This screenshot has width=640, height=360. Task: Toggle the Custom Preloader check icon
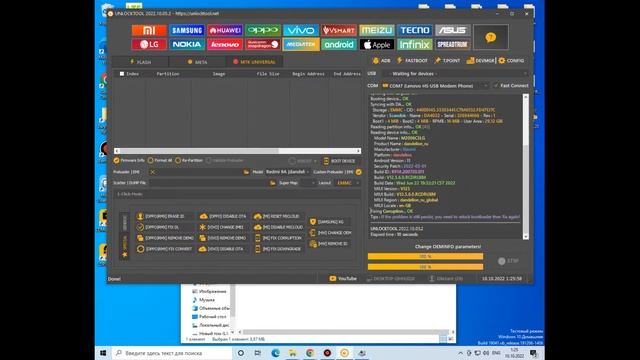(358, 172)
